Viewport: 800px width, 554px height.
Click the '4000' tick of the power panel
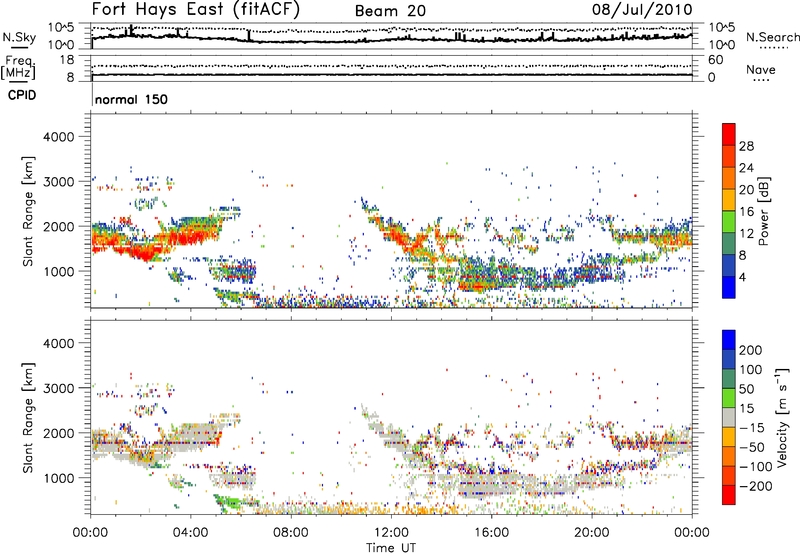coord(58,137)
